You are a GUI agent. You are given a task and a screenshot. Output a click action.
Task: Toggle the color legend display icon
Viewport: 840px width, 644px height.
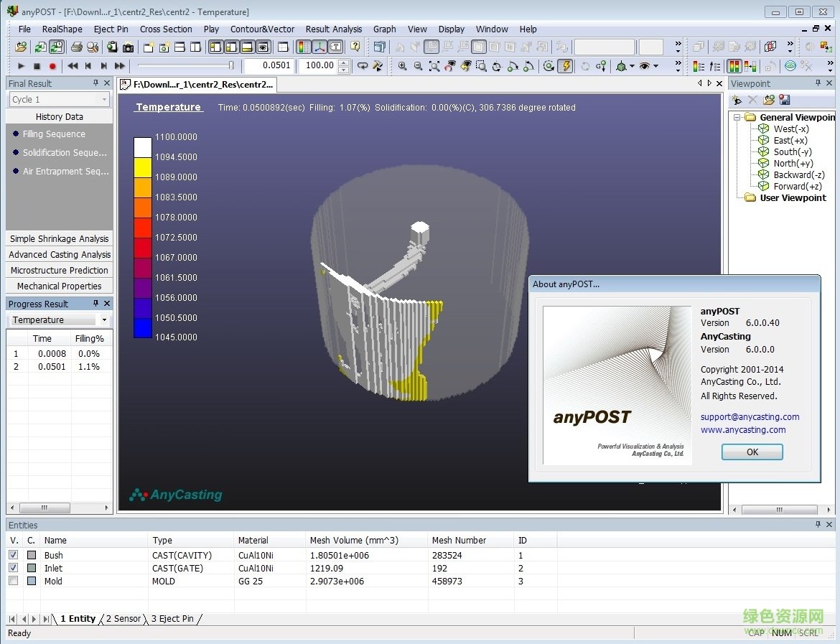303,47
